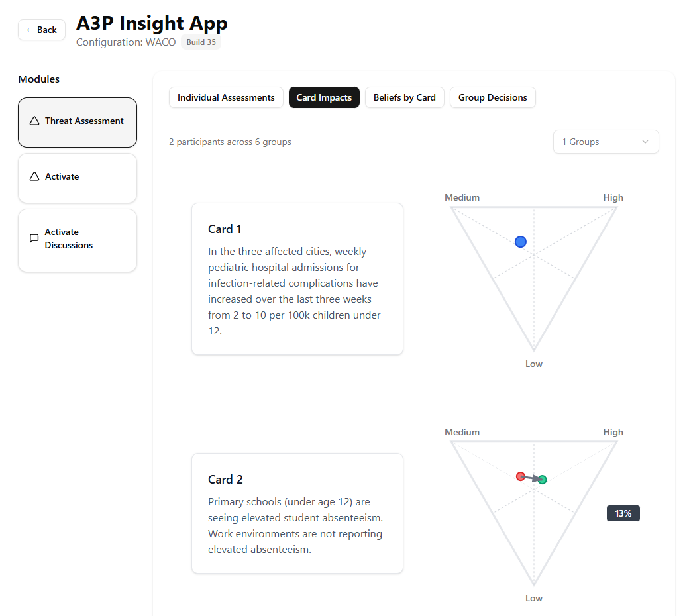Click the Threat Assessment triangle icon
This screenshot has height=616, width=689.
[x=34, y=121]
